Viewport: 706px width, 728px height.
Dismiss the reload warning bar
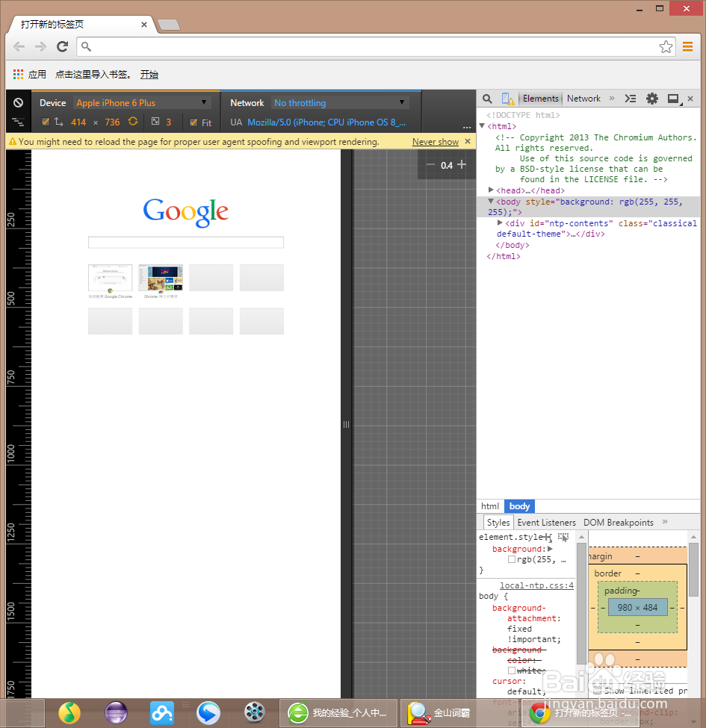(468, 141)
